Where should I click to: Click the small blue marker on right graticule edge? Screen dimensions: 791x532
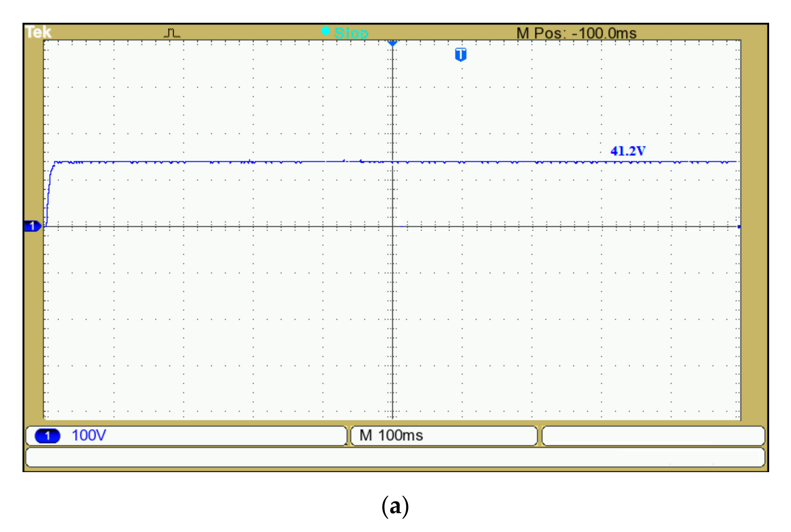pyautogui.click(x=739, y=227)
